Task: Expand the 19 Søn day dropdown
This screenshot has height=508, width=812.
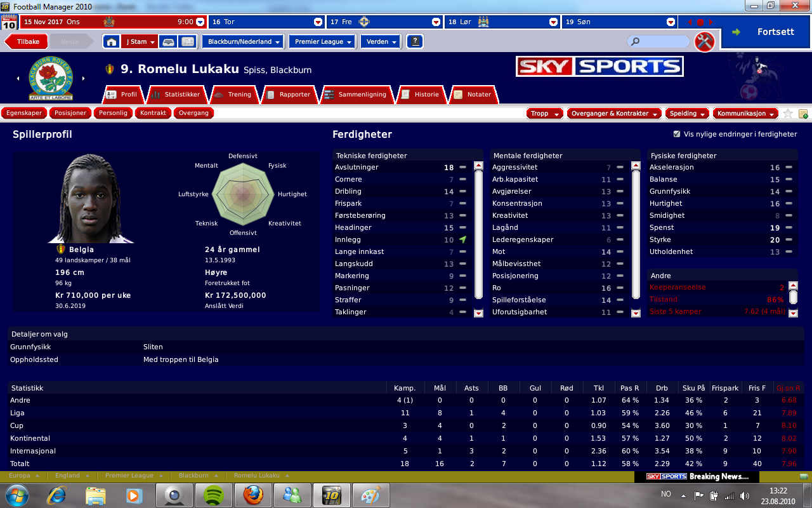Action: [671, 22]
